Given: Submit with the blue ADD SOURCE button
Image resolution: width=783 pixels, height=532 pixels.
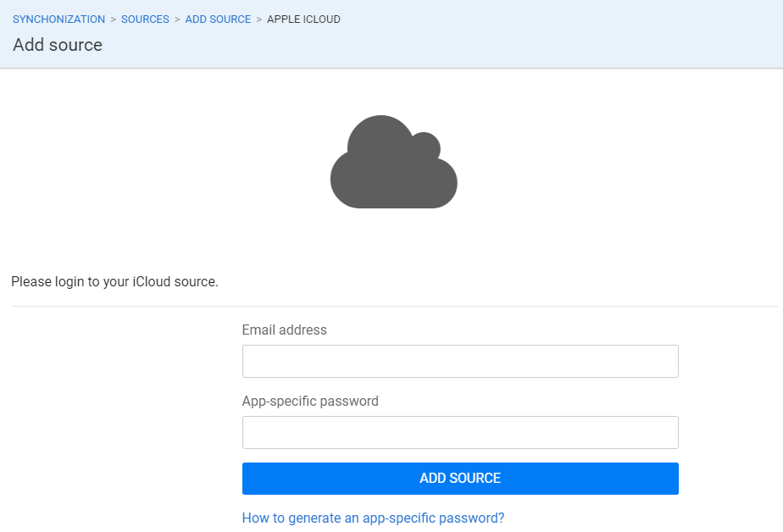Looking at the screenshot, I should [460, 479].
